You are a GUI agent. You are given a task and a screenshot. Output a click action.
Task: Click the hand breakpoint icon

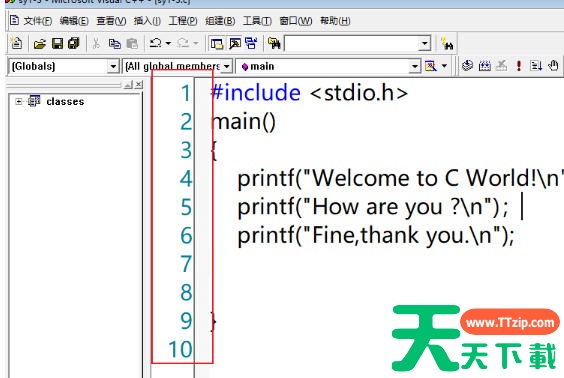click(x=553, y=66)
